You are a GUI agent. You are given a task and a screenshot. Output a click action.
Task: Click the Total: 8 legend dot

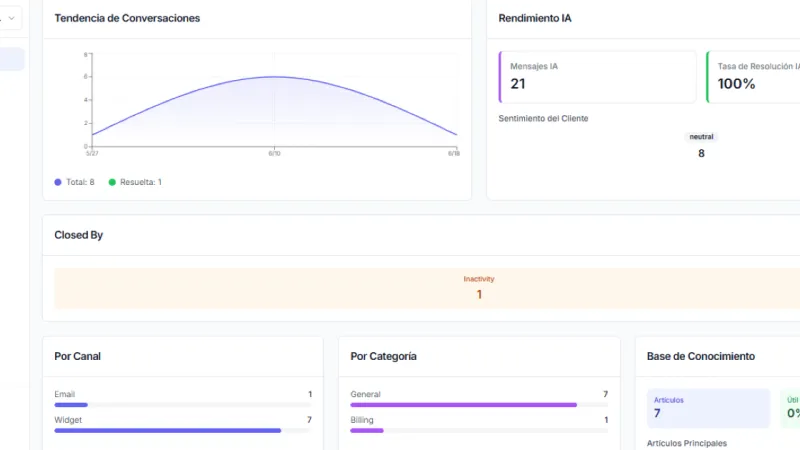pyautogui.click(x=58, y=182)
